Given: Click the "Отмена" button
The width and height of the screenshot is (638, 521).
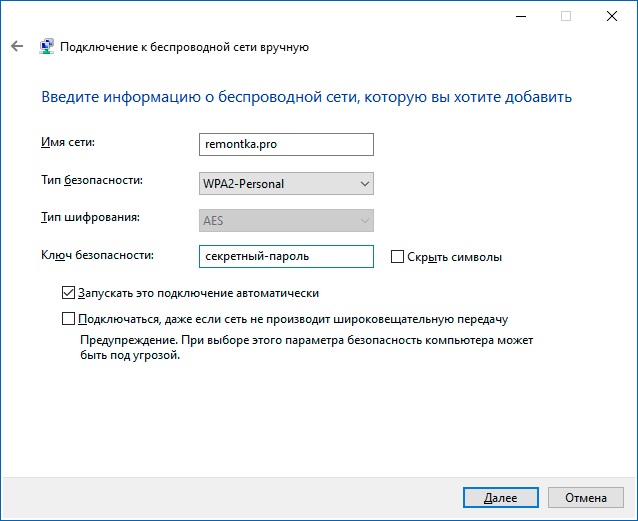Looking at the screenshot, I should pyautogui.click(x=586, y=497).
